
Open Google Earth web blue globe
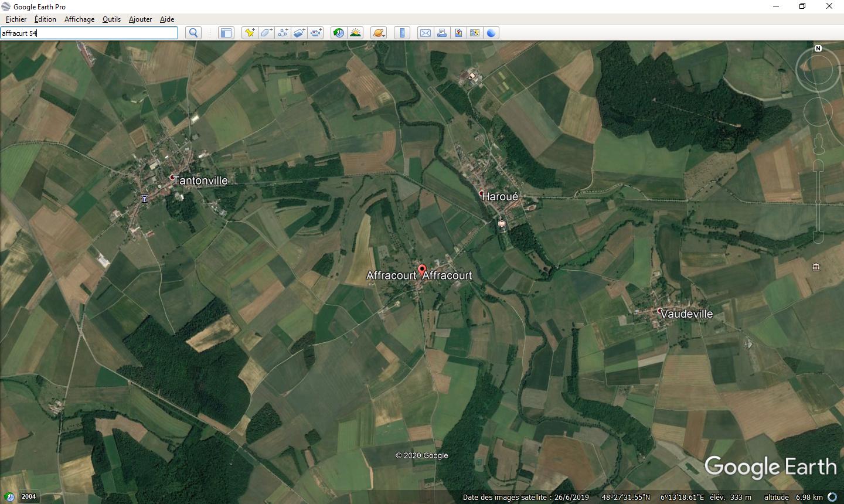tap(491, 33)
